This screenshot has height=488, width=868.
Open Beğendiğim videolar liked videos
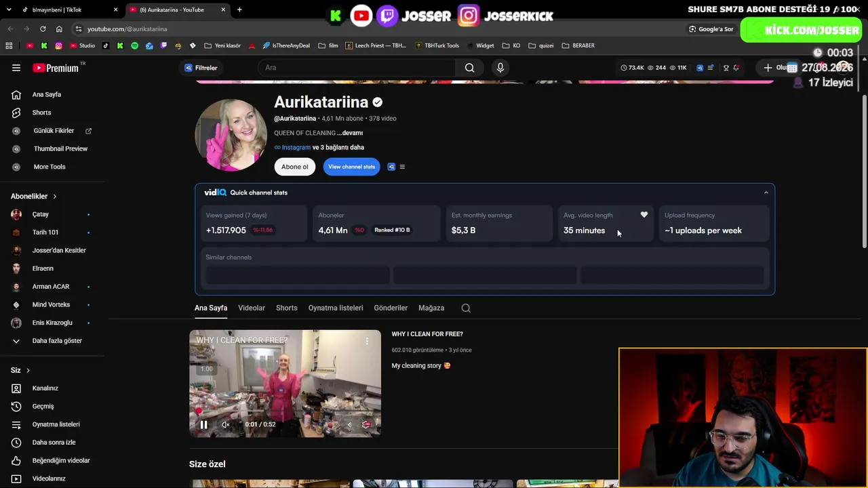click(61, 460)
